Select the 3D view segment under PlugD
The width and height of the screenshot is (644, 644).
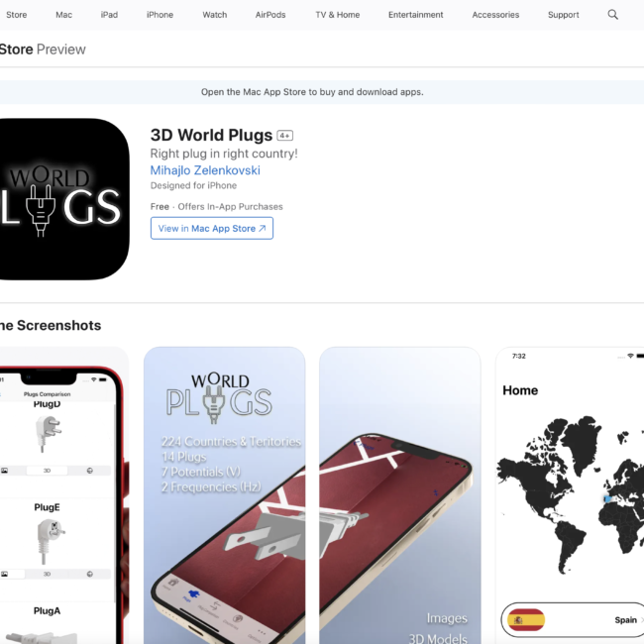click(47, 471)
